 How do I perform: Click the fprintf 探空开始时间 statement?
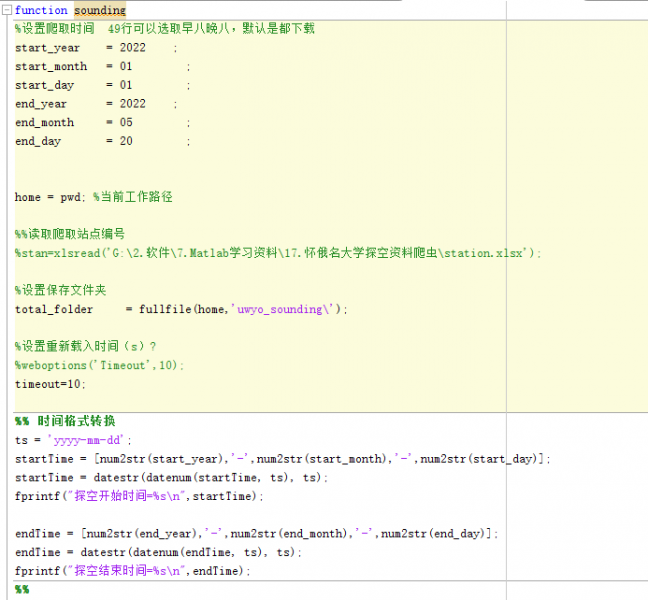pyautogui.click(x=139, y=496)
